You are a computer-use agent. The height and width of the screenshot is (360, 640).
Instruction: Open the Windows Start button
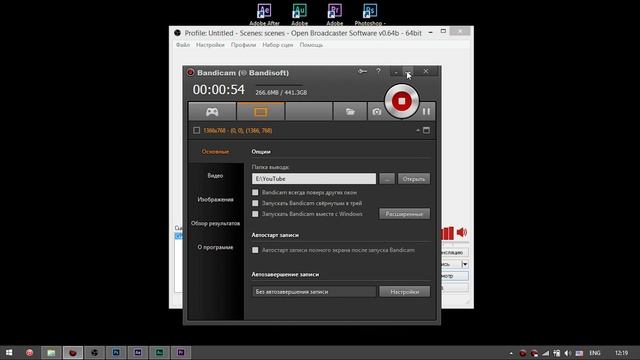[x=9, y=353]
